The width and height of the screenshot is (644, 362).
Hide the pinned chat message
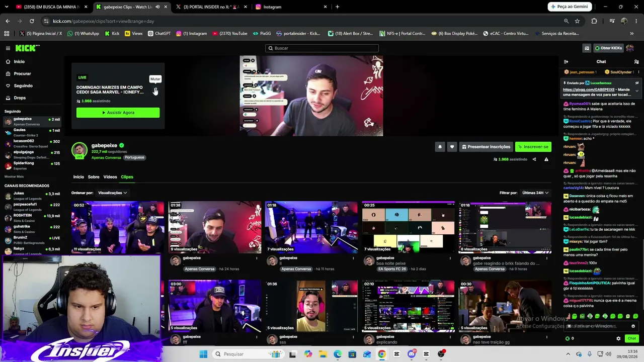637,83
